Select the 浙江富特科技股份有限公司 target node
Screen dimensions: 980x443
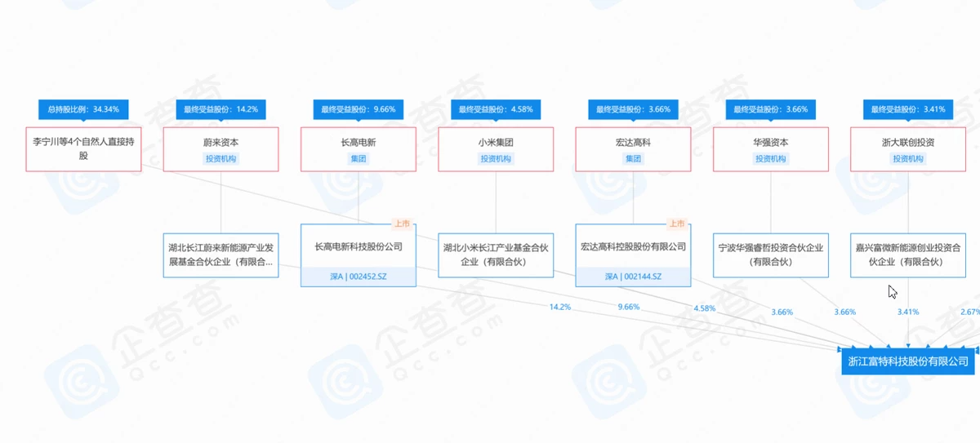pyautogui.click(x=908, y=361)
